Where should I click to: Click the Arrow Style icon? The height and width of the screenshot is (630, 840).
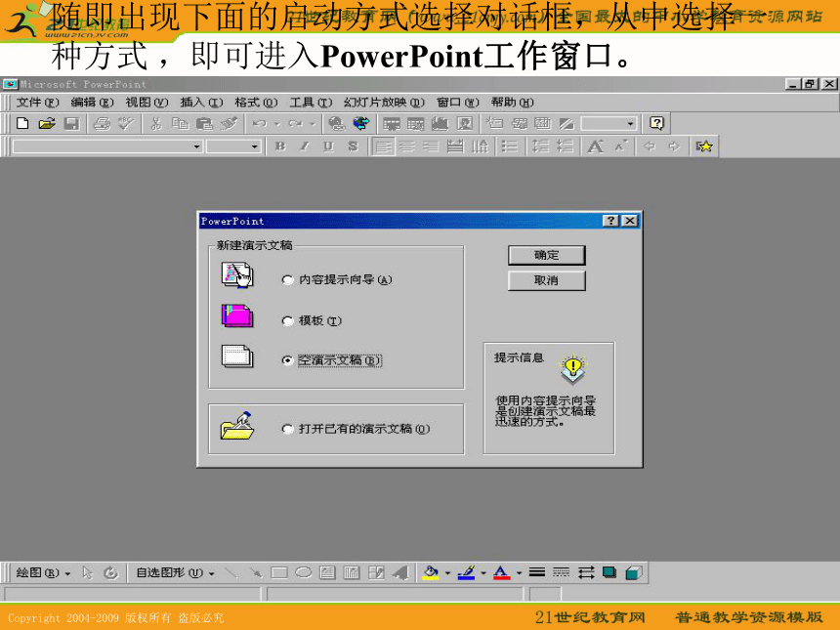pyautogui.click(x=585, y=572)
